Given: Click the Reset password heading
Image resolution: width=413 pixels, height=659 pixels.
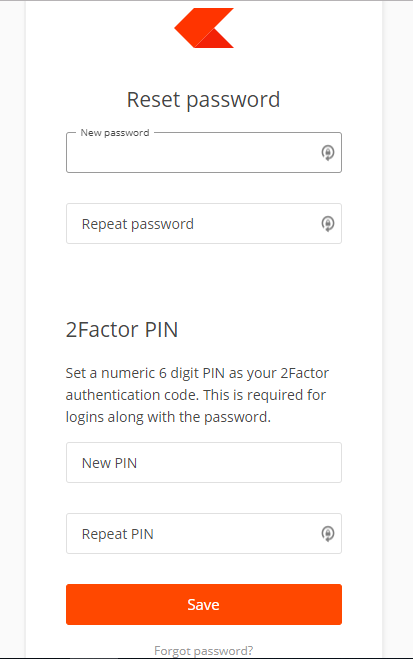Looking at the screenshot, I should [204, 100].
